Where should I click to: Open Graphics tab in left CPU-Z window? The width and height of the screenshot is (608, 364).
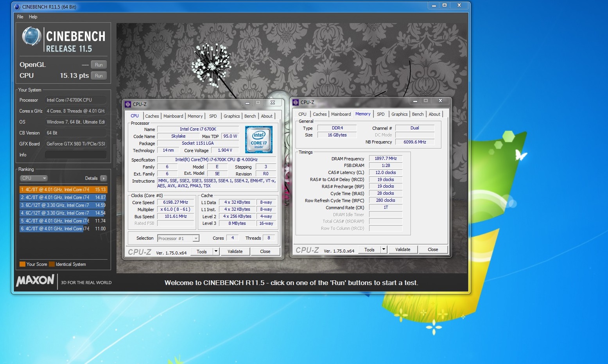click(x=232, y=116)
